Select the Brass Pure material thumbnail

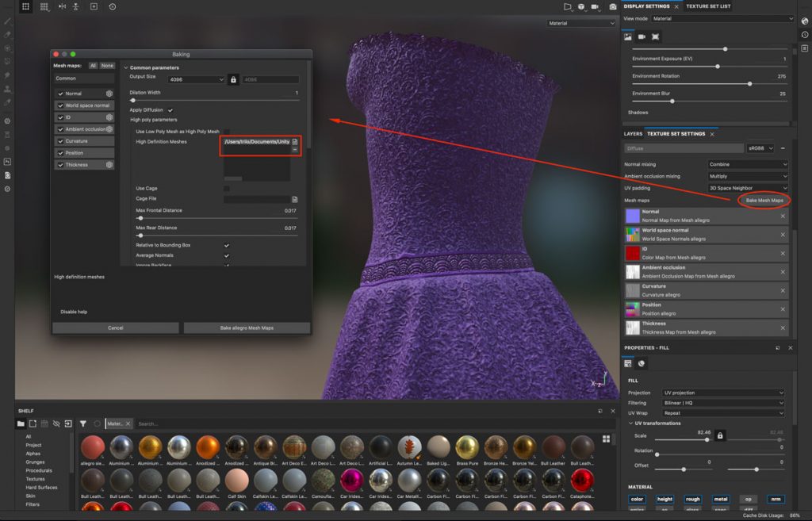(467, 447)
